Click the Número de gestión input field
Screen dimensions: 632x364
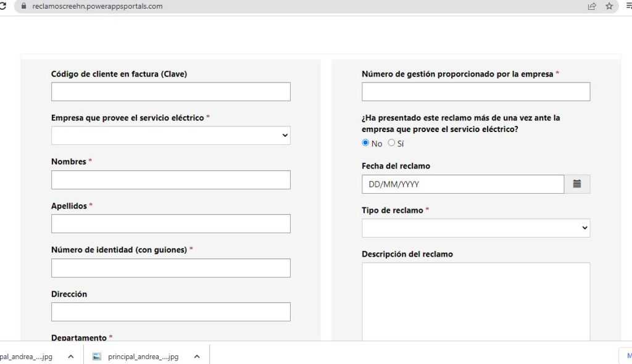(x=476, y=91)
